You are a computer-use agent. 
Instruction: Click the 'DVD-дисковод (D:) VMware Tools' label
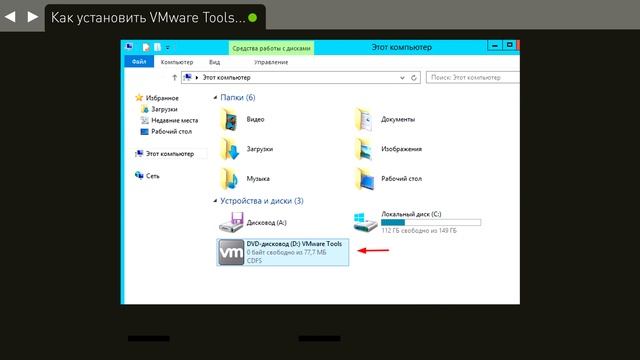(294, 244)
